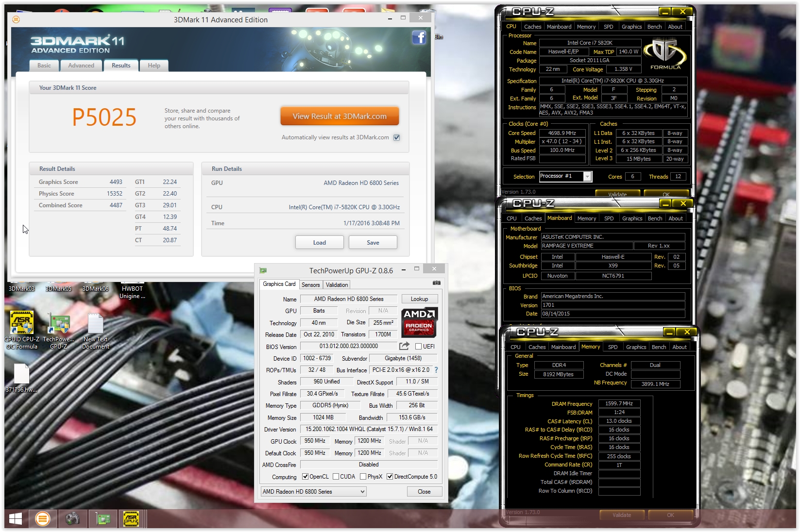Toggle the PhysX checkbox

pos(363,477)
